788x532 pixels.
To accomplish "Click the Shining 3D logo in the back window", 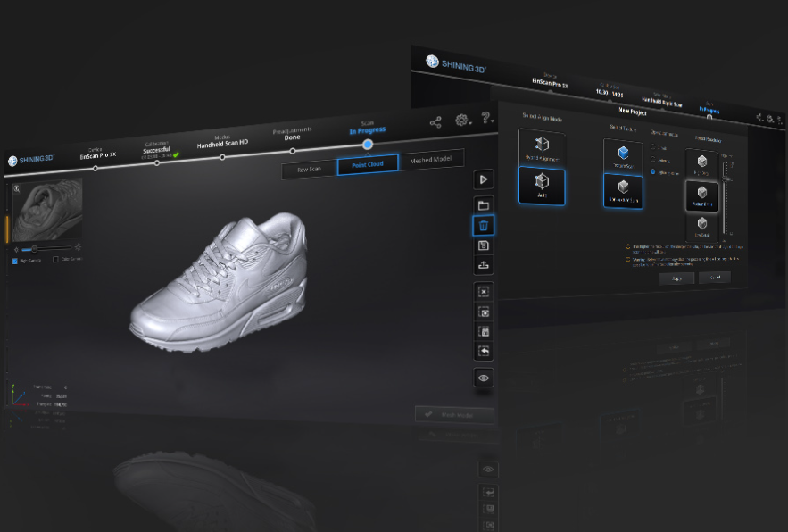I will (x=456, y=64).
